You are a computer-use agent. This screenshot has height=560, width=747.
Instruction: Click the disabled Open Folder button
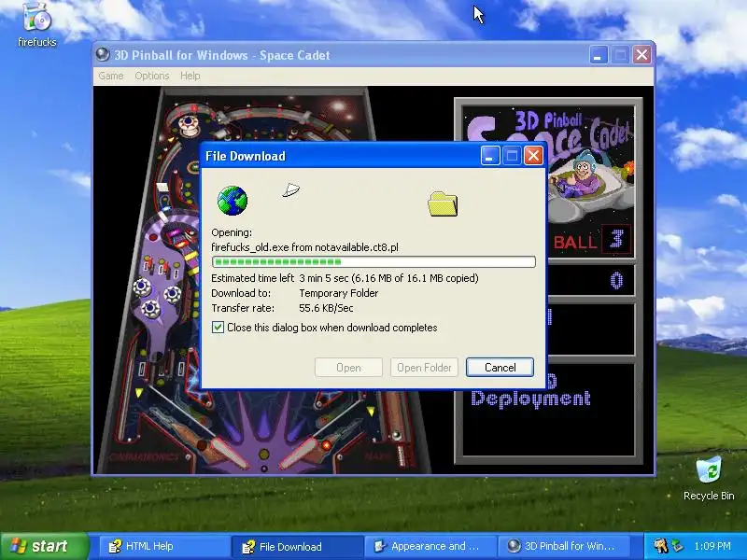[424, 367]
